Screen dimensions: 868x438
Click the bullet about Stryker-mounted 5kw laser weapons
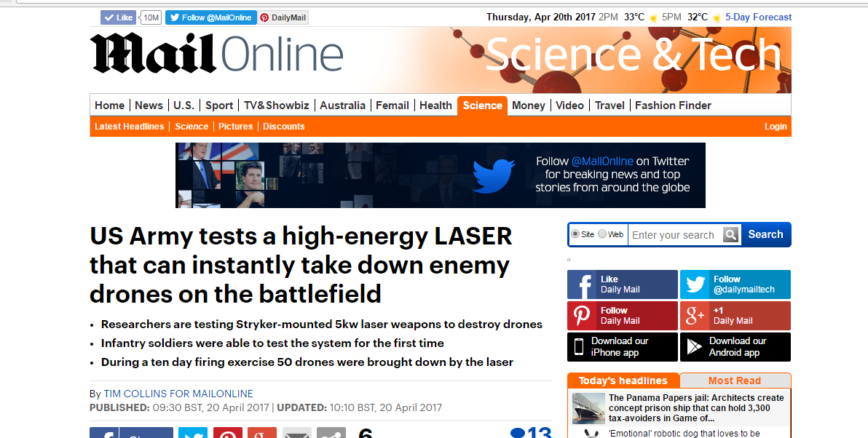tap(322, 324)
